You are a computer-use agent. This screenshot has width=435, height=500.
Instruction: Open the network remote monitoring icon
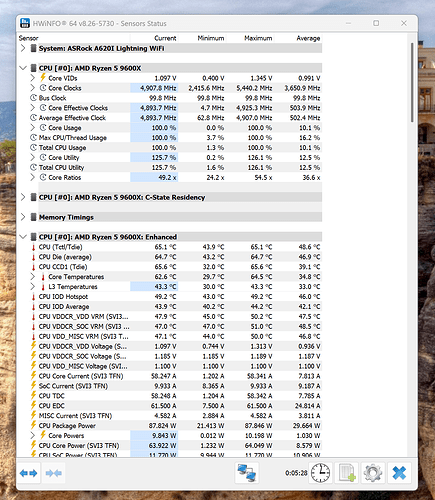coord(247,473)
